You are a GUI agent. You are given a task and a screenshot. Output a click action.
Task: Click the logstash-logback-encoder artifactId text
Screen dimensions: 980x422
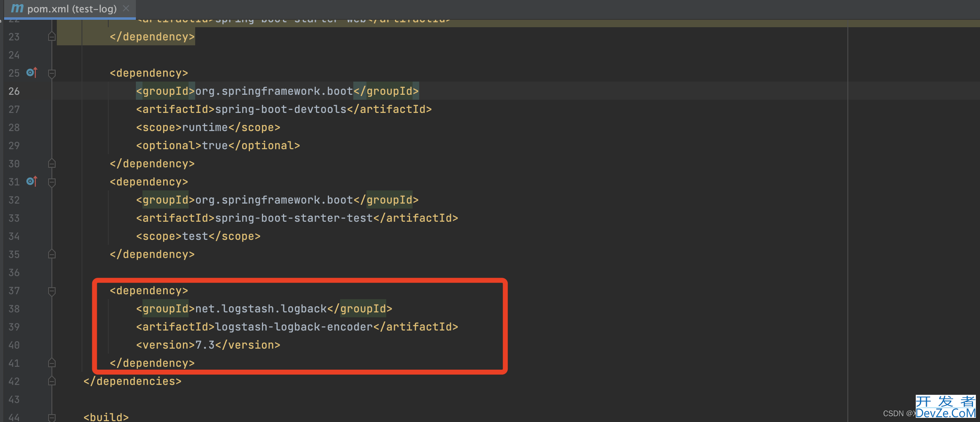(294, 327)
